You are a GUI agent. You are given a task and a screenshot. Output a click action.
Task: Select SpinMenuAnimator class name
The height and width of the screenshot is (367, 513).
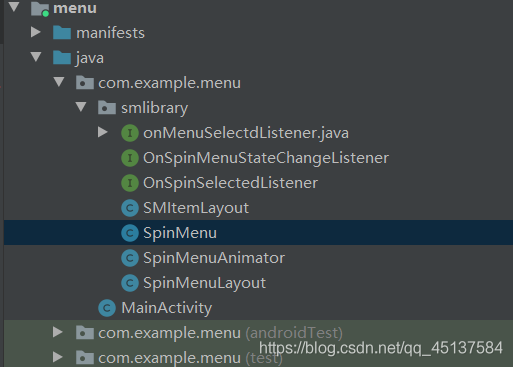point(214,258)
